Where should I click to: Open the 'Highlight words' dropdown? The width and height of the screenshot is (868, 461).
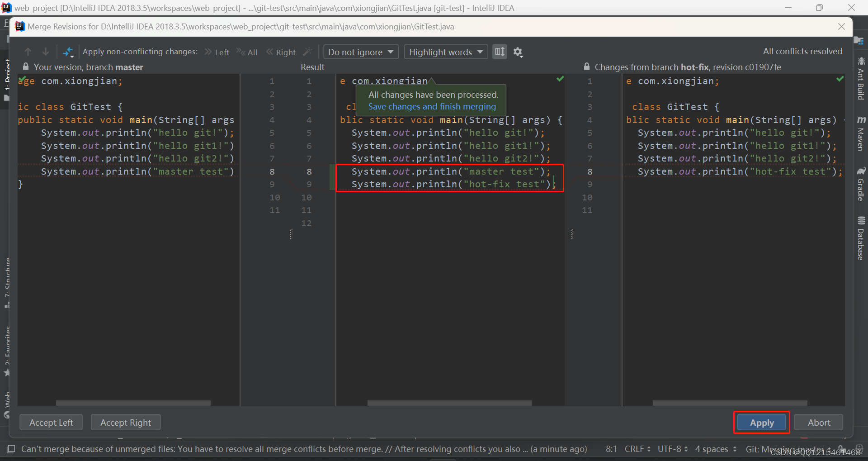click(446, 52)
